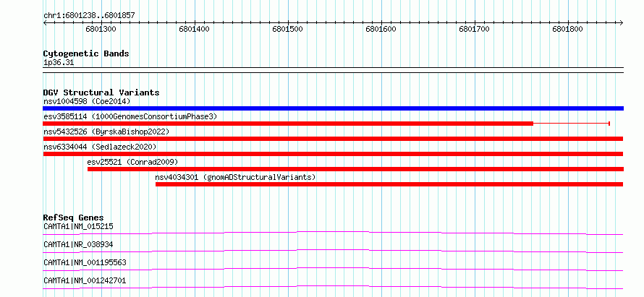Open nsv5432526 (ByrskaBishop2022) label

[x=106, y=132]
